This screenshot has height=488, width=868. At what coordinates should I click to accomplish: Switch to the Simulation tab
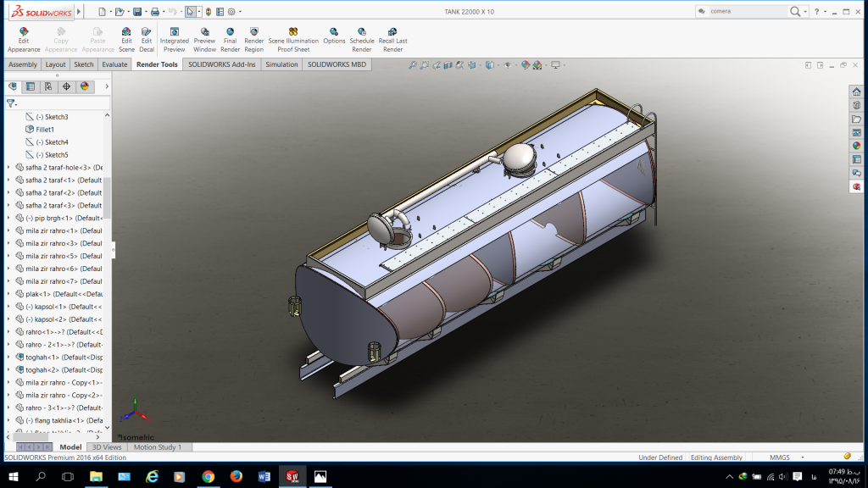281,64
